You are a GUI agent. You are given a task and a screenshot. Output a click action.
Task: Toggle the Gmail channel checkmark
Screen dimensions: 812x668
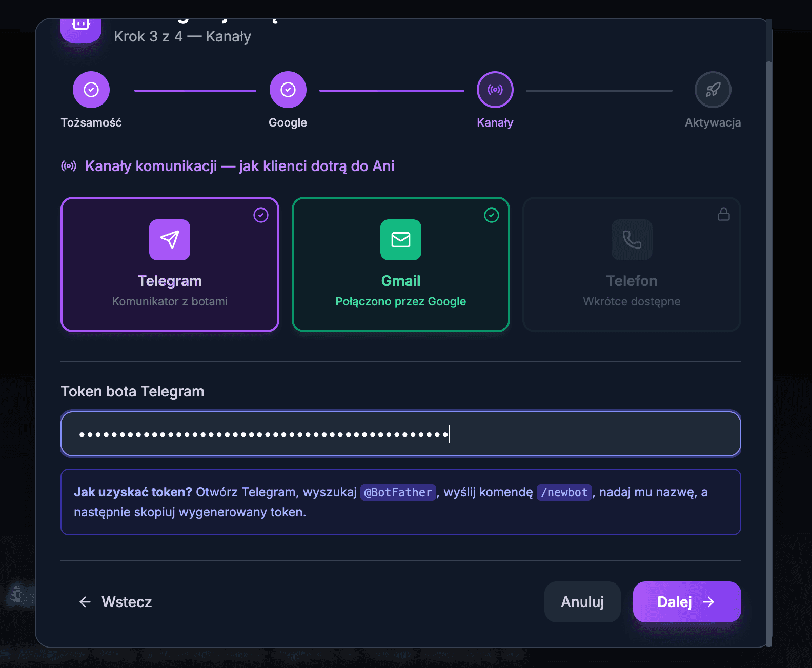[492, 215]
